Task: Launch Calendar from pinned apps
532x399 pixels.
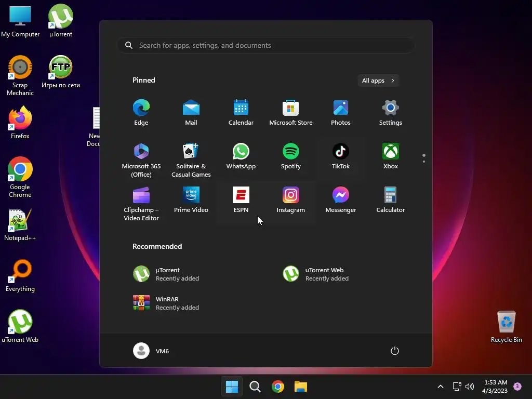Action: click(241, 113)
